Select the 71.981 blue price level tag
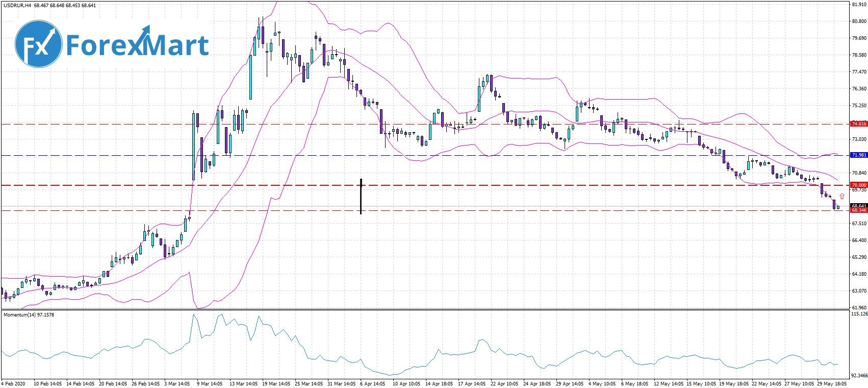Image resolution: width=868 pixels, height=388 pixels. 859,155
